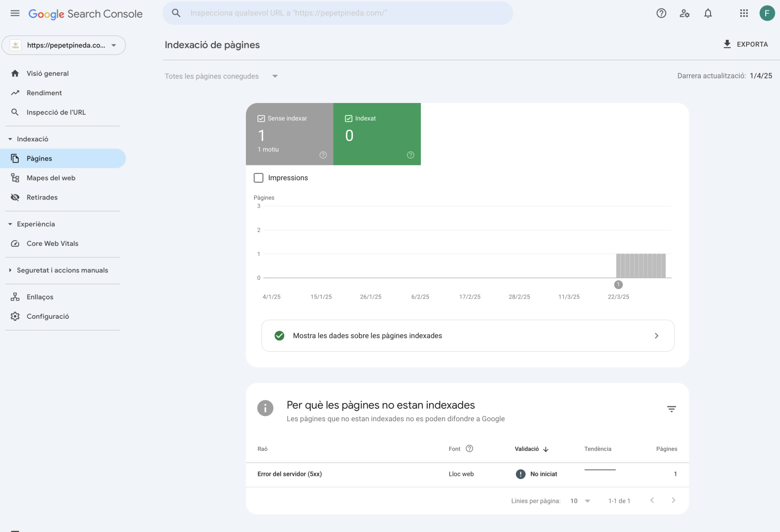Go to previous page of results
Viewport: 780px width, 532px height.
[652, 500]
